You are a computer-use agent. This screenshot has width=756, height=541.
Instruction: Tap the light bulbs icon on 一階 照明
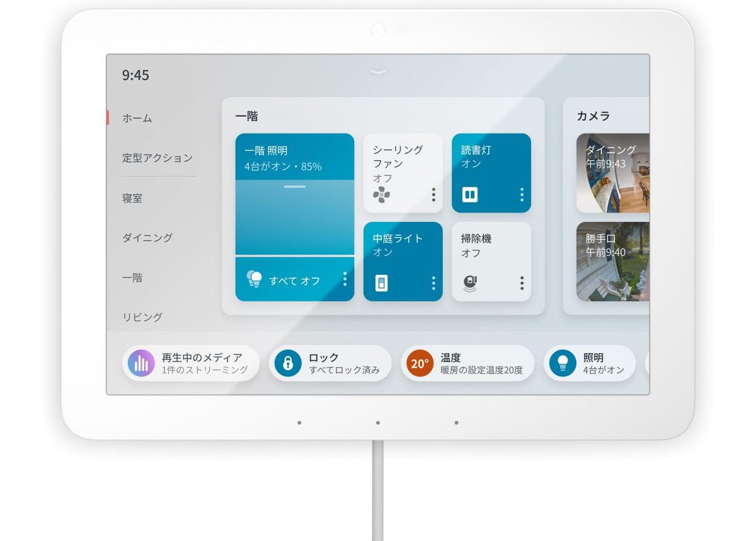point(254,279)
